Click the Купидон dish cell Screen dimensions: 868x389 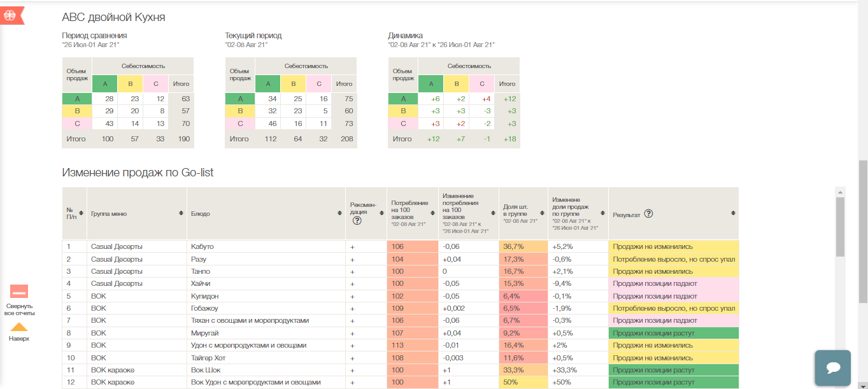266,296
